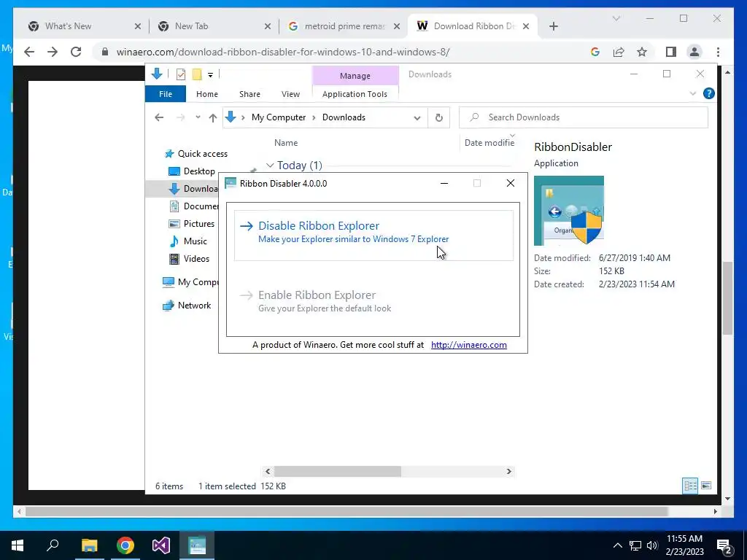The image size is (747, 560).
Task: Open recent locations dropdown in Explorer
Action: [x=198, y=117]
